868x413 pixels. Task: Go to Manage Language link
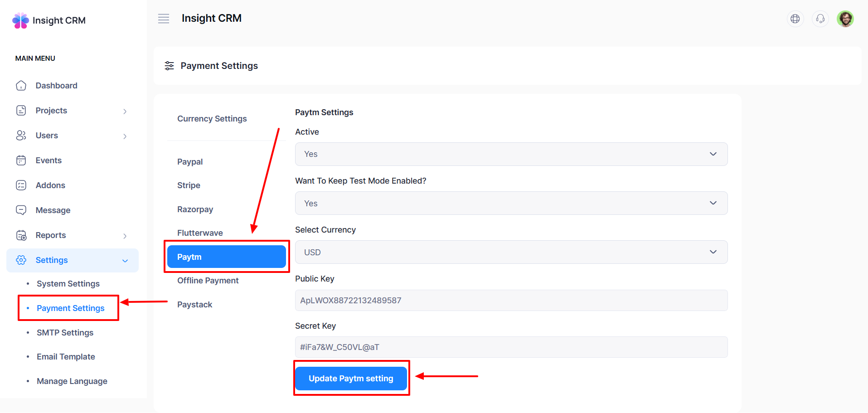click(72, 381)
